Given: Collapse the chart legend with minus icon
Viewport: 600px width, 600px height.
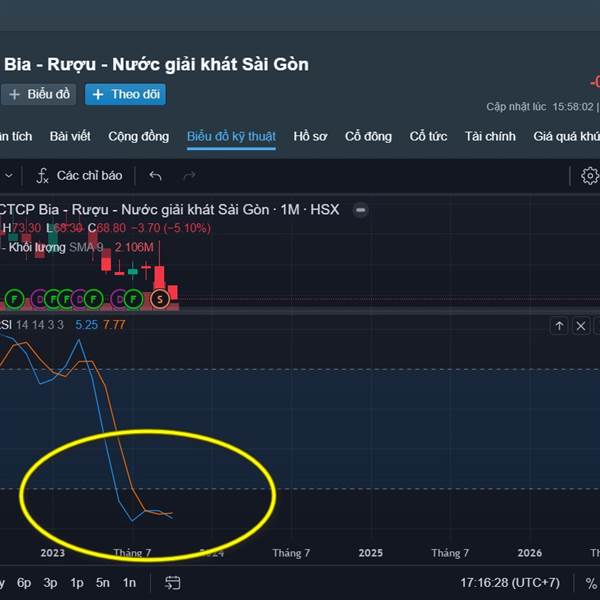Looking at the screenshot, I should 360,210.
